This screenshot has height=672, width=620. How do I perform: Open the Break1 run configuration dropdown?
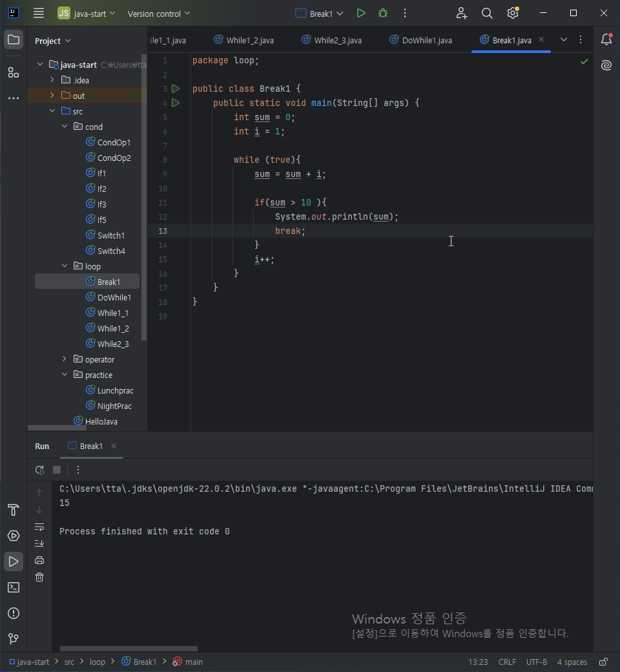click(x=320, y=14)
